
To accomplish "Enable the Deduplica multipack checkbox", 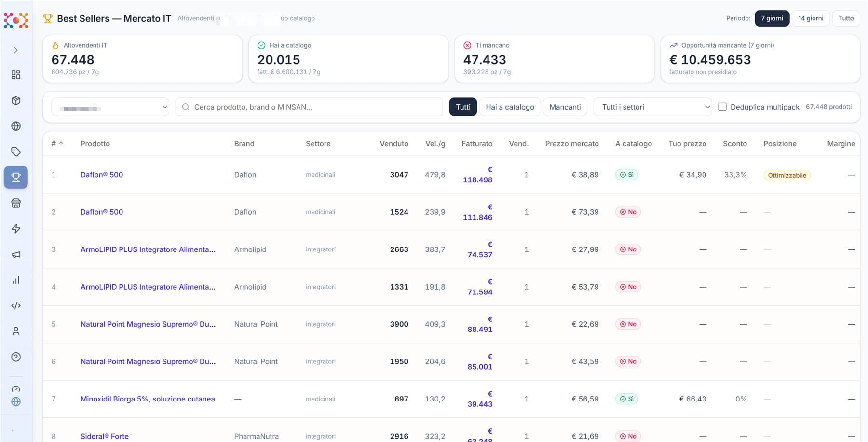I will coord(722,107).
